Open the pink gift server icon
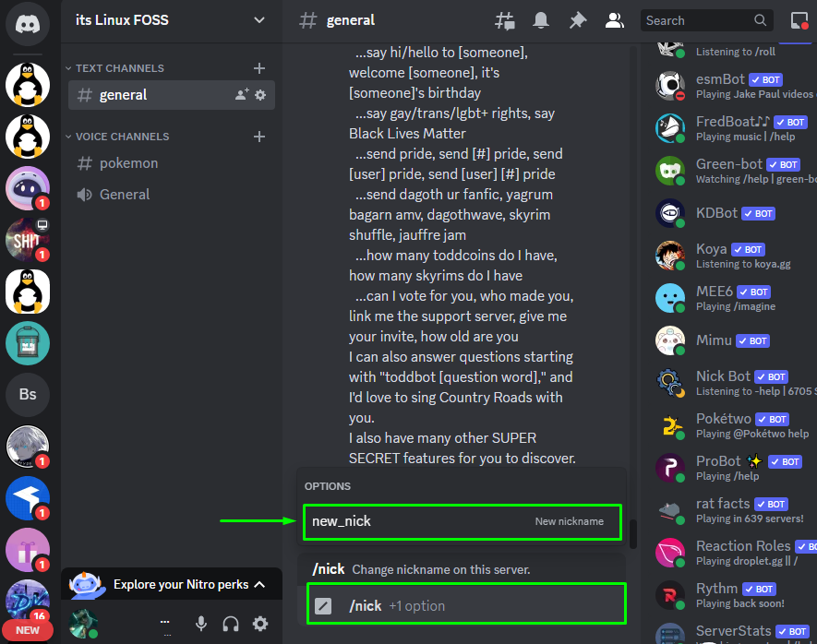817x644 pixels. (x=28, y=550)
